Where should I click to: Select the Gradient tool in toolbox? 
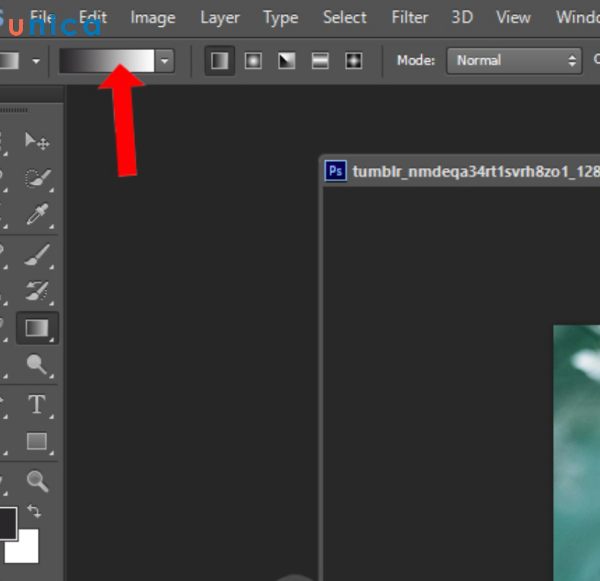pos(37,328)
